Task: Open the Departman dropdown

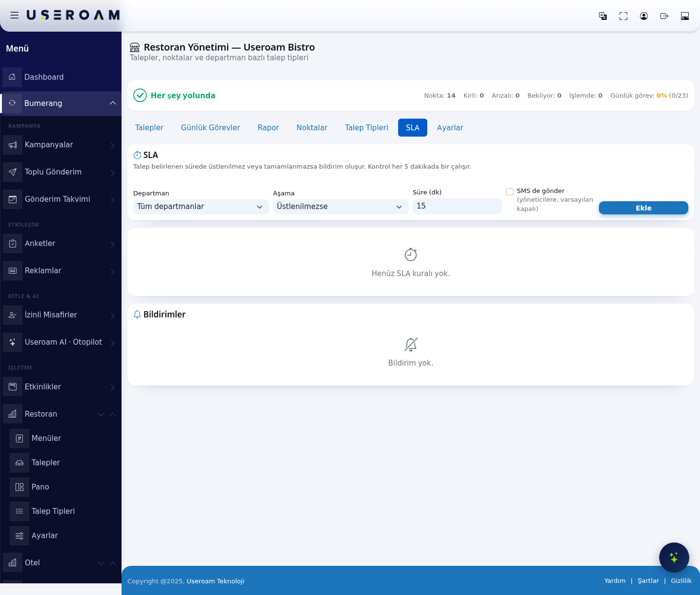Action: (201, 207)
